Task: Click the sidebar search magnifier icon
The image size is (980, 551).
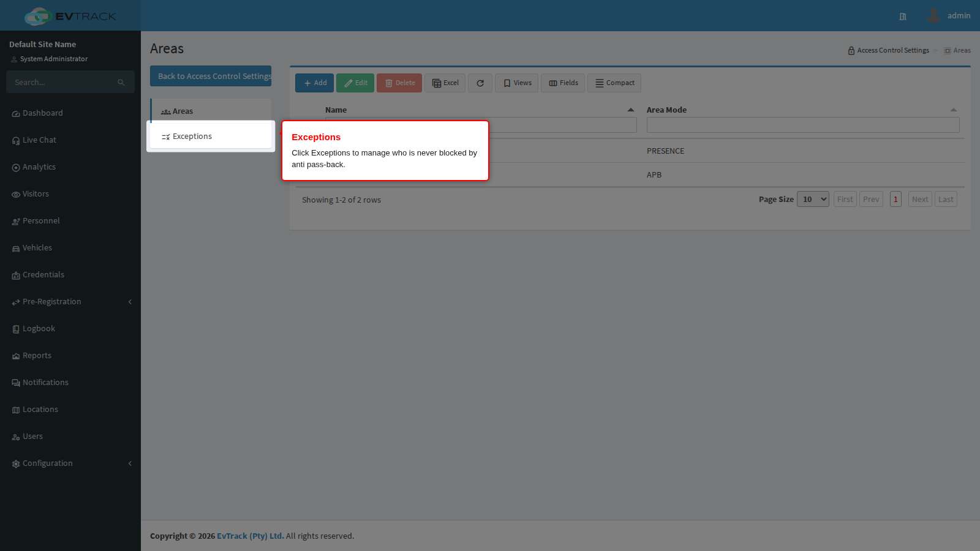Action: click(121, 82)
